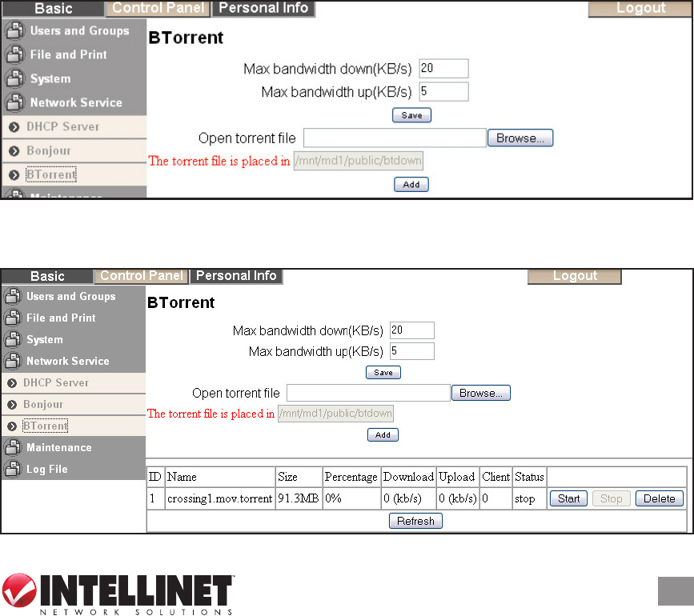The width and height of the screenshot is (694, 616).
Task: Delete the crossing1.mov.torrent entry
Action: [x=660, y=499]
